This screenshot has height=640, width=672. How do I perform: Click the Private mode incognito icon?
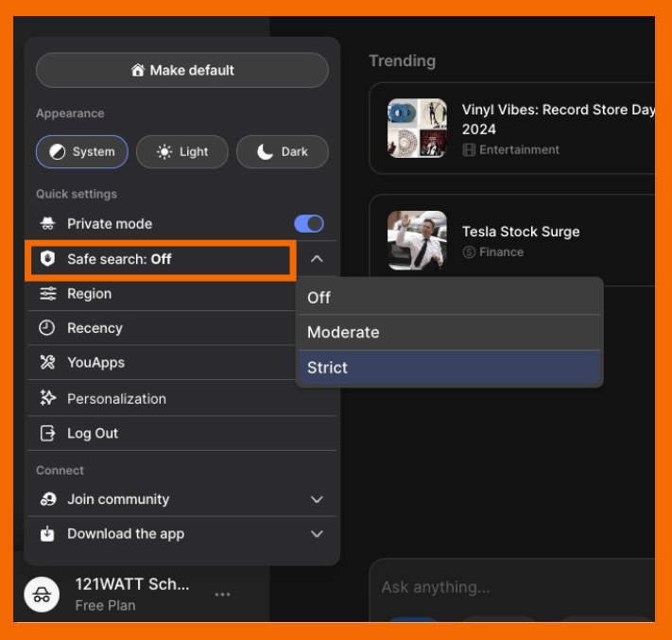point(47,224)
